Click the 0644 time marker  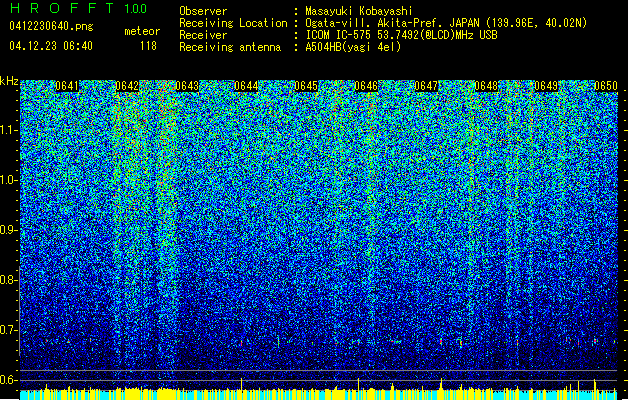tap(246, 86)
